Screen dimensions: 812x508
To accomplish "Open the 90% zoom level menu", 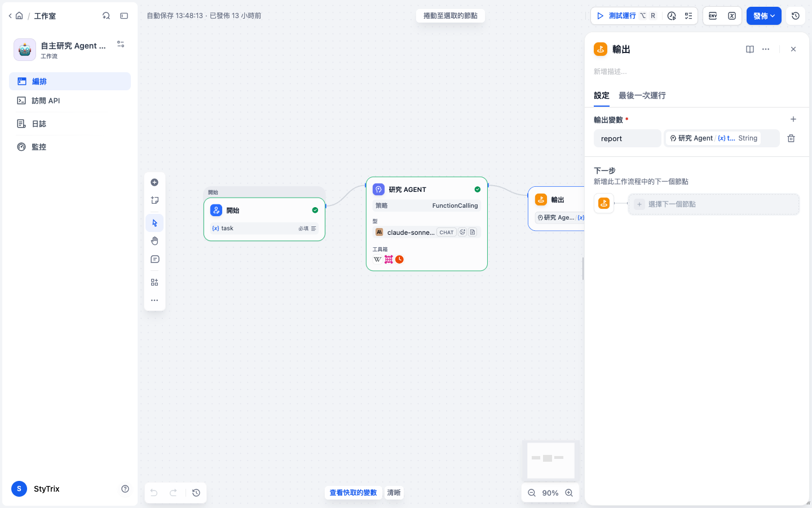I will click(x=550, y=493).
